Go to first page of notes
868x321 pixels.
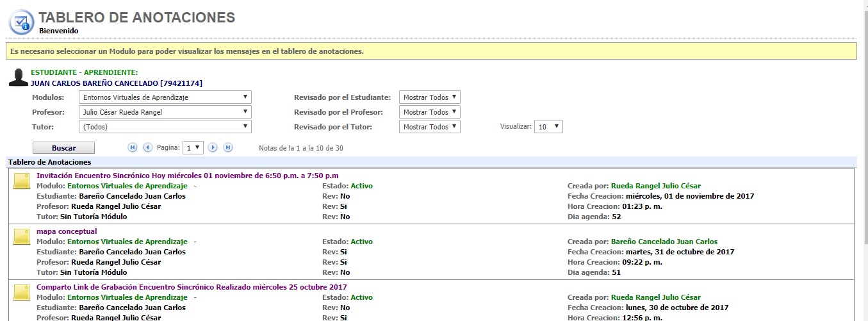click(x=133, y=148)
